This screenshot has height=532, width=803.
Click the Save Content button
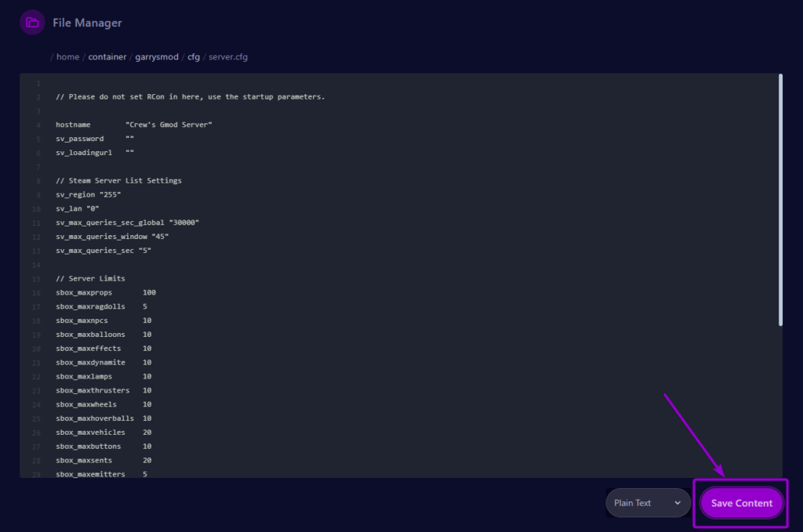tap(742, 503)
